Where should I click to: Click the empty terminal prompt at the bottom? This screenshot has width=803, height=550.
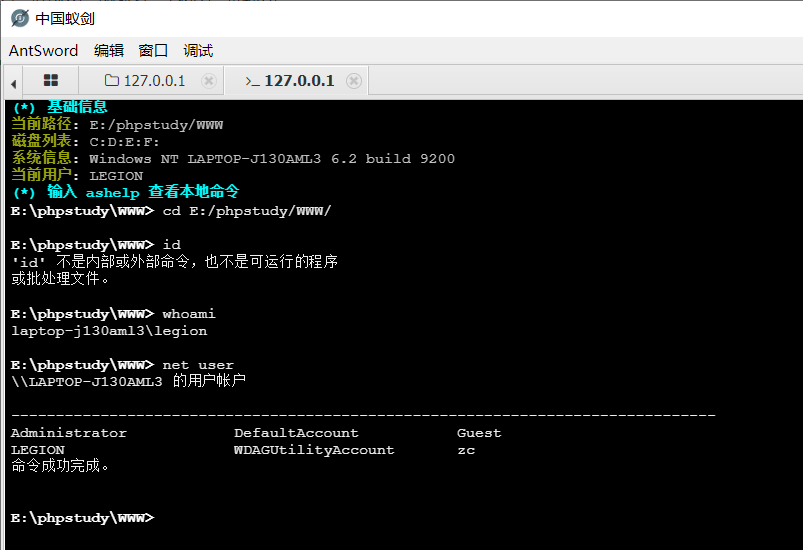(x=82, y=518)
